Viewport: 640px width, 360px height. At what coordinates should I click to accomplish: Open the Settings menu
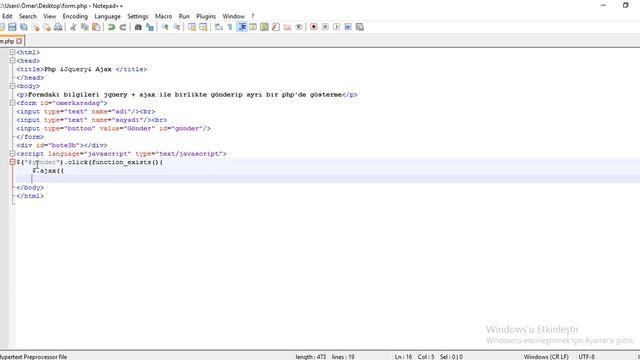coord(138,16)
